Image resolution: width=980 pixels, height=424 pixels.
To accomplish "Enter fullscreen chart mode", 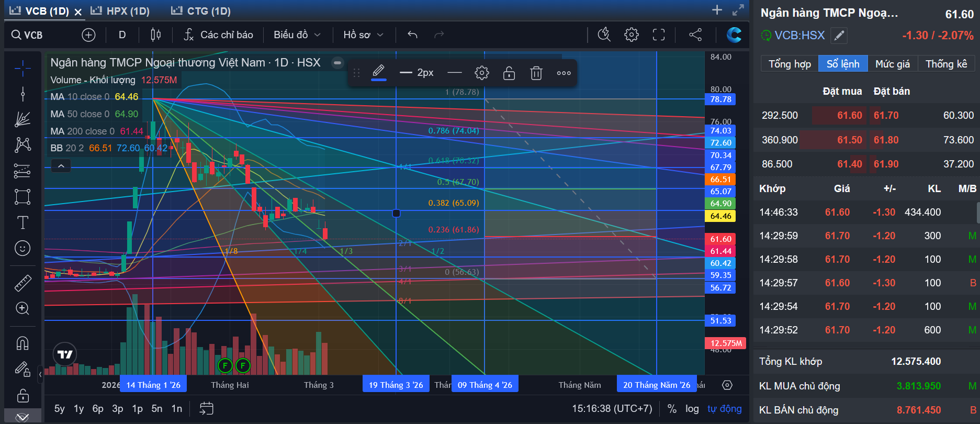I will click(659, 35).
